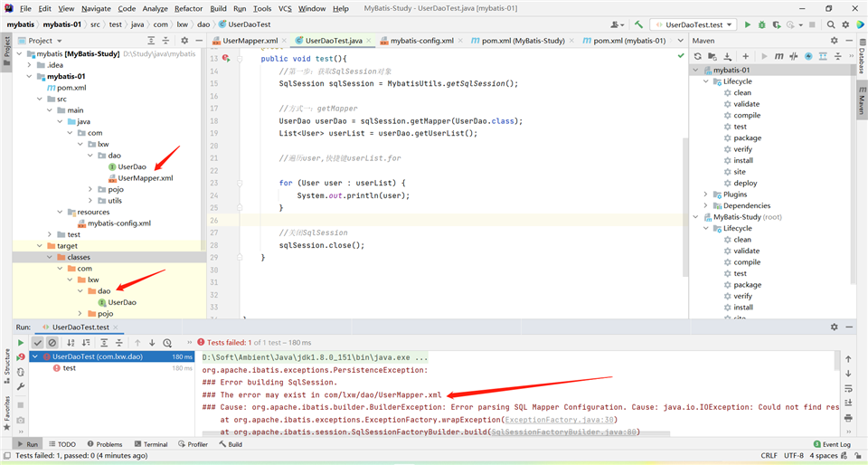
Task: Run UserDaoTest.test with the green play icon
Action: coord(748,24)
